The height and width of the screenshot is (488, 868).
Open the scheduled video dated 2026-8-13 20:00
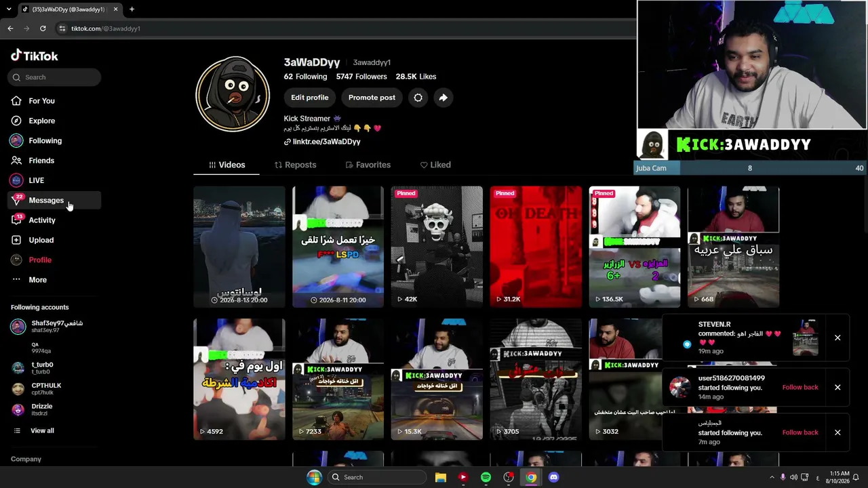[239, 247]
